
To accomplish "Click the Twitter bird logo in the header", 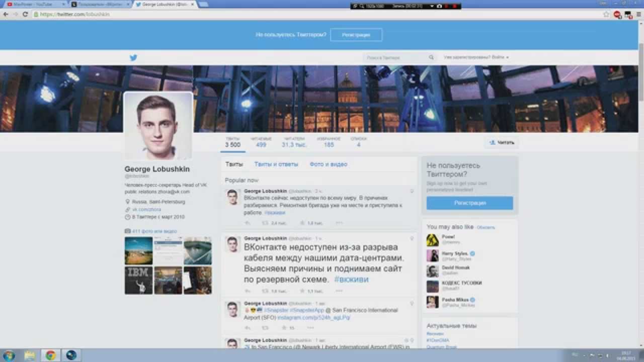I will [133, 58].
